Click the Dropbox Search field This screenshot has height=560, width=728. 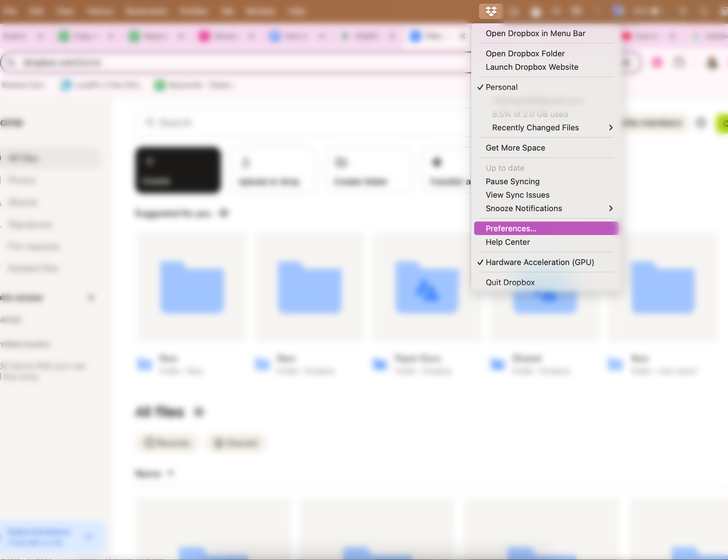266,122
